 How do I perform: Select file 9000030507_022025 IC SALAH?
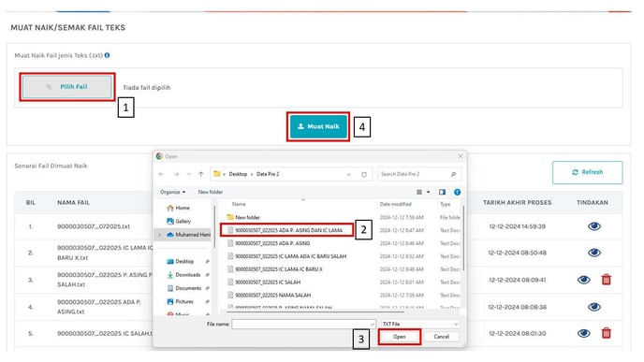(x=264, y=282)
